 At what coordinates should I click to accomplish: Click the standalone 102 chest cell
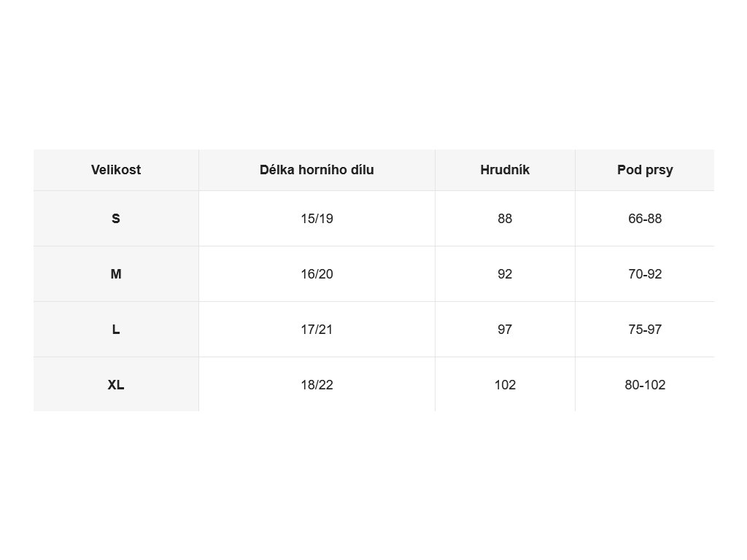click(505, 384)
